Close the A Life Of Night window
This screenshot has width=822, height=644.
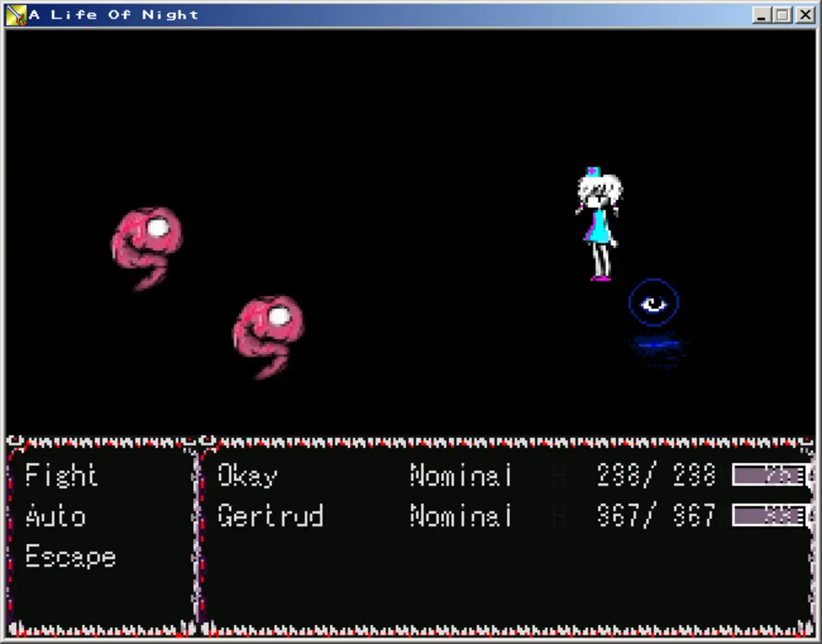point(805,15)
